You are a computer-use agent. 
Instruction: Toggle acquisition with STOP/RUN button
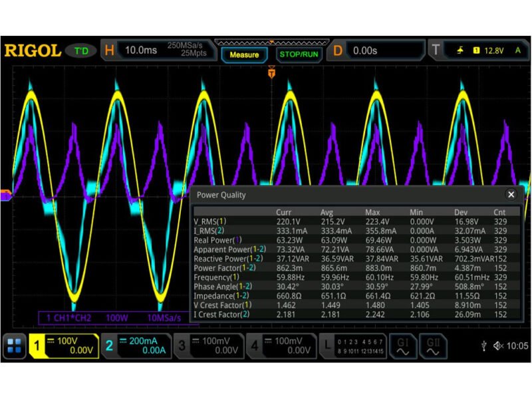(299, 55)
